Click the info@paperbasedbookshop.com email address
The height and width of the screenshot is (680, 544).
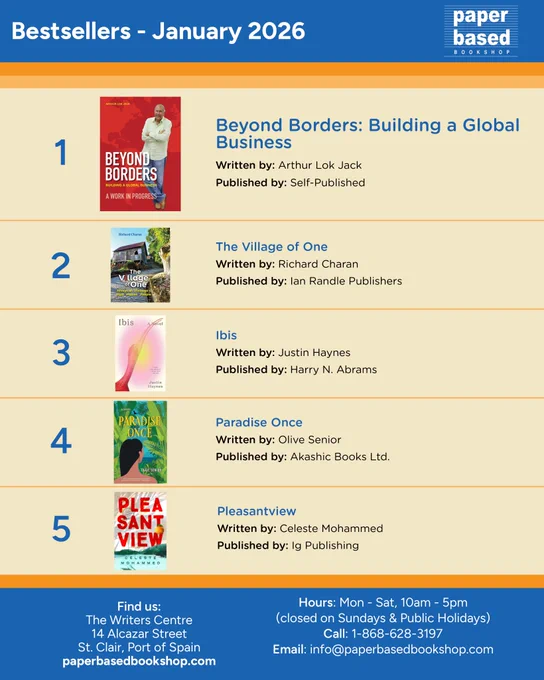coord(401,649)
